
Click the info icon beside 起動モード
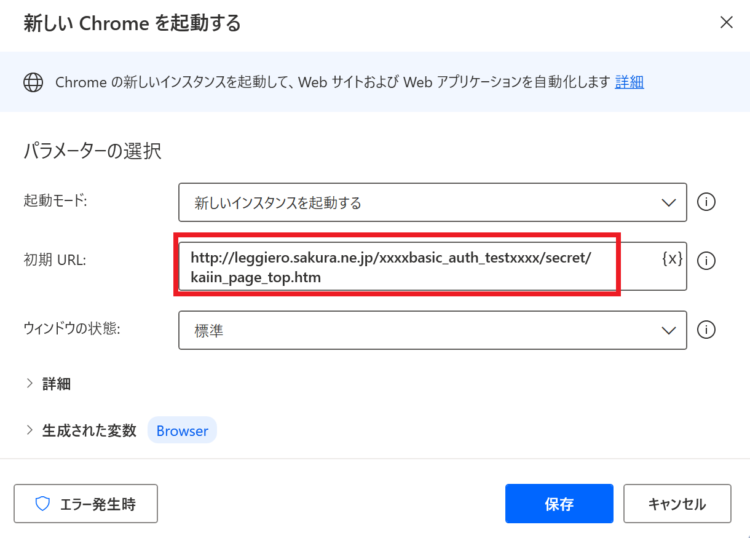706,202
